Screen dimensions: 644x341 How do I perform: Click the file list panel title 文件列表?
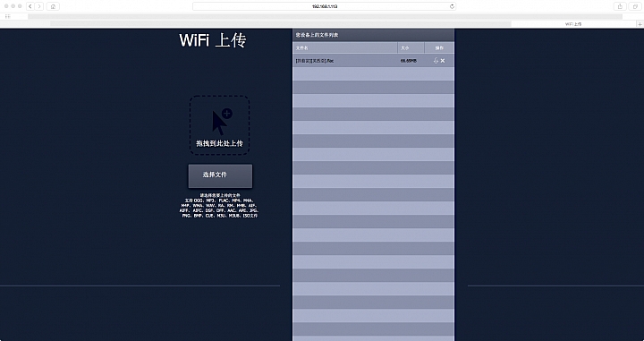tap(317, 35)
